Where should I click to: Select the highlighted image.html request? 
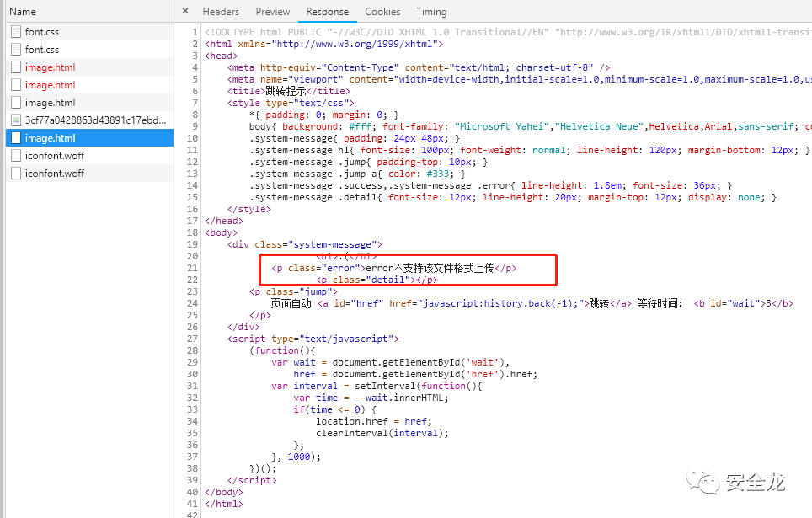pos(89,138)
